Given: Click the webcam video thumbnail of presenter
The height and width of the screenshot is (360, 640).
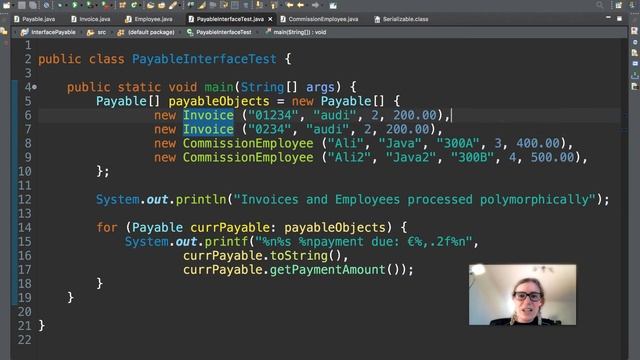Looking at the screenshot, I should 522,295.
